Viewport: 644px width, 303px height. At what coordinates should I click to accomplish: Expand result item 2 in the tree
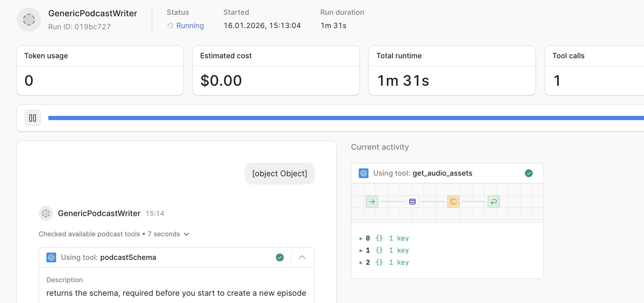click(x=361, y=263)
